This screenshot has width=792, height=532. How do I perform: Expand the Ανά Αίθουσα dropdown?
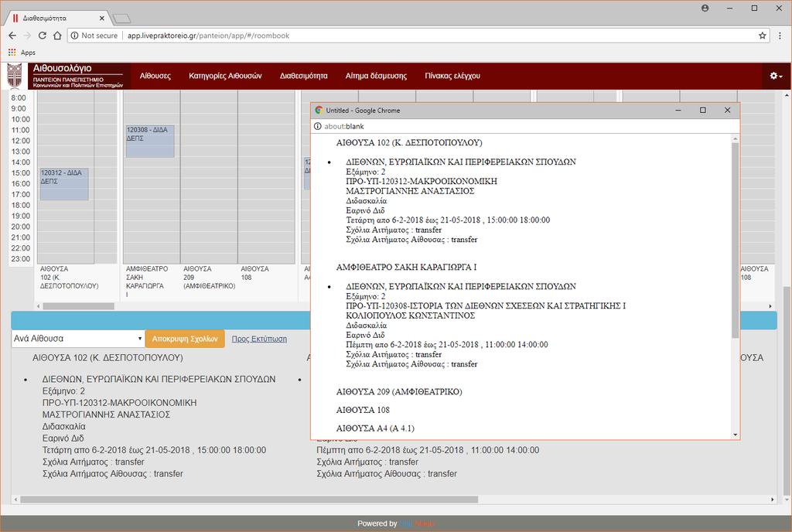coord(78,338)
